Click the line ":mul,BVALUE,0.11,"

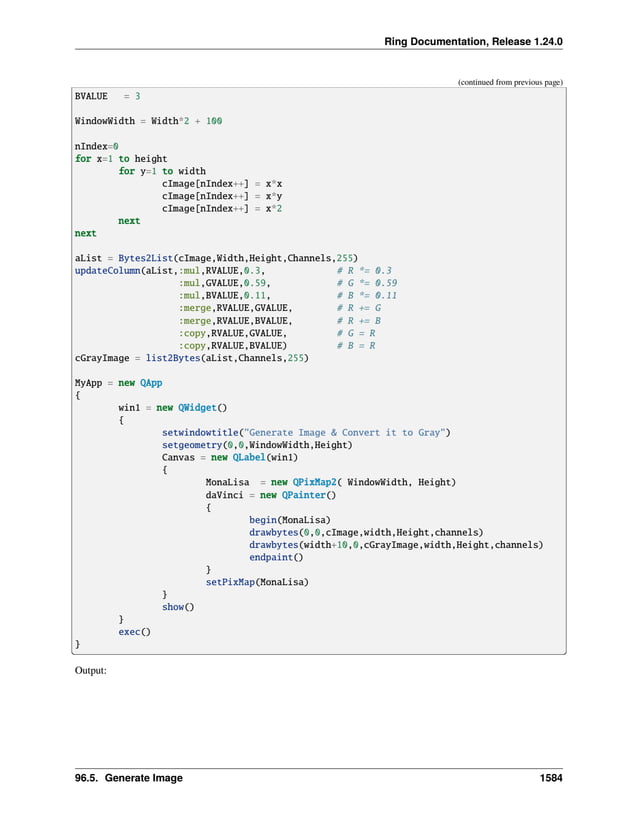click(x=225, y=296)
